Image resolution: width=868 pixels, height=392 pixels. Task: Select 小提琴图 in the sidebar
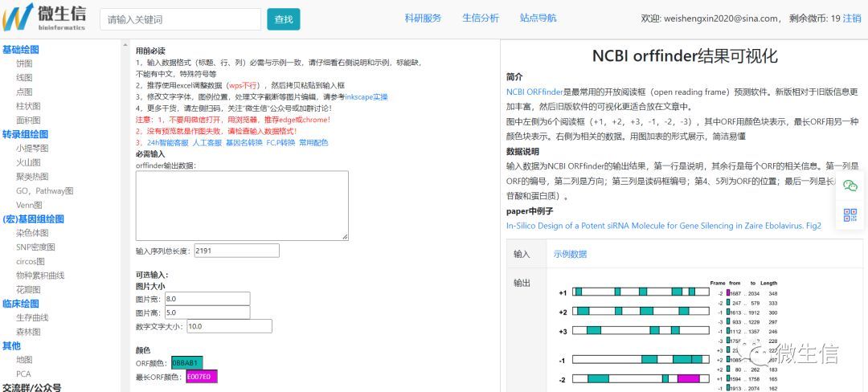point(32,148)
